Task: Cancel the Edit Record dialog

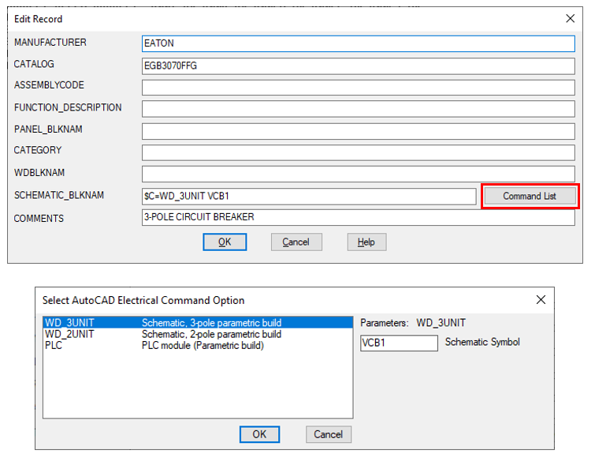Action: pyautogui.click(x=296, y=242)
